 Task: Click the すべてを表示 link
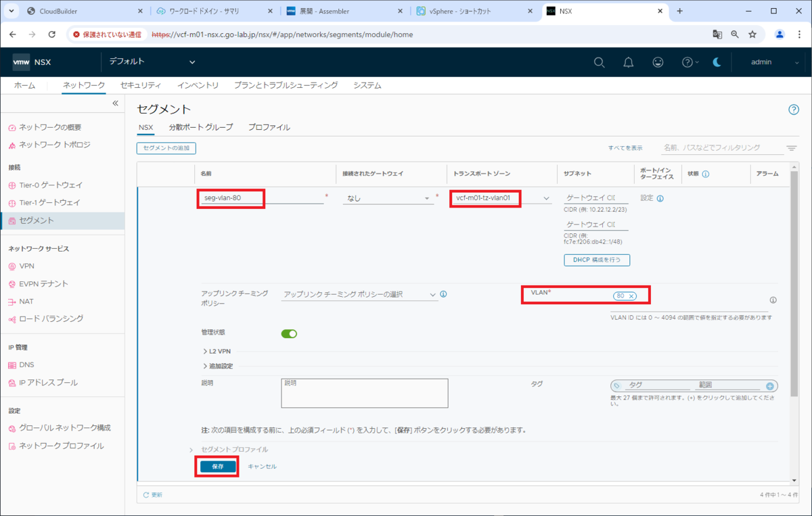(x=625, y=147)
